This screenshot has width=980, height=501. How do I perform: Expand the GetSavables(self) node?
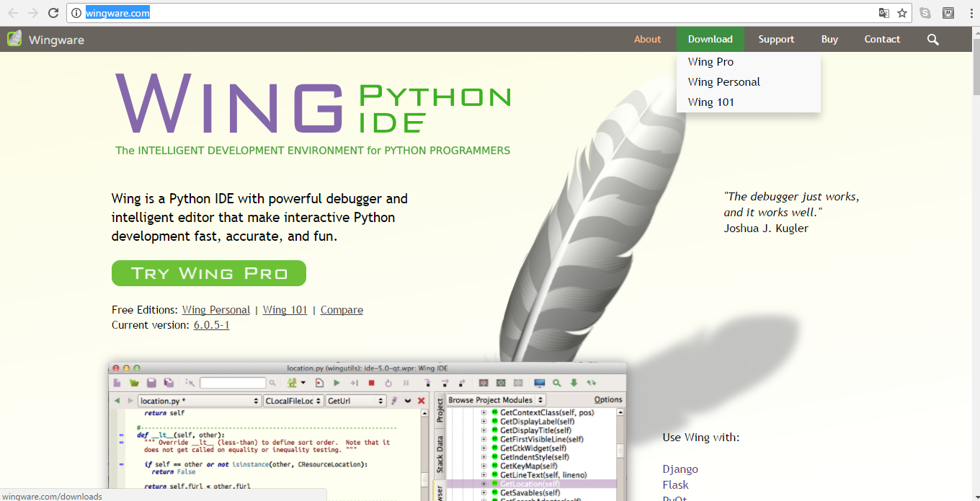coord(484,492)
